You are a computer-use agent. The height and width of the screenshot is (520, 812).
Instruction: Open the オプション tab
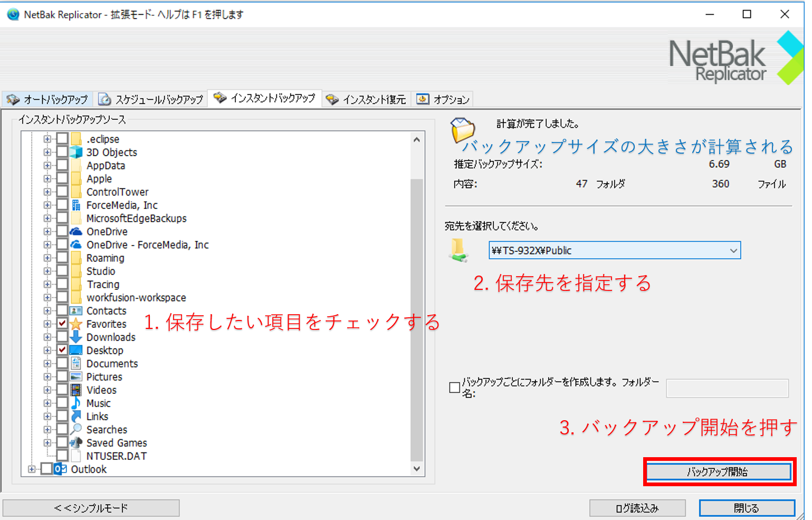pos(443,99)
